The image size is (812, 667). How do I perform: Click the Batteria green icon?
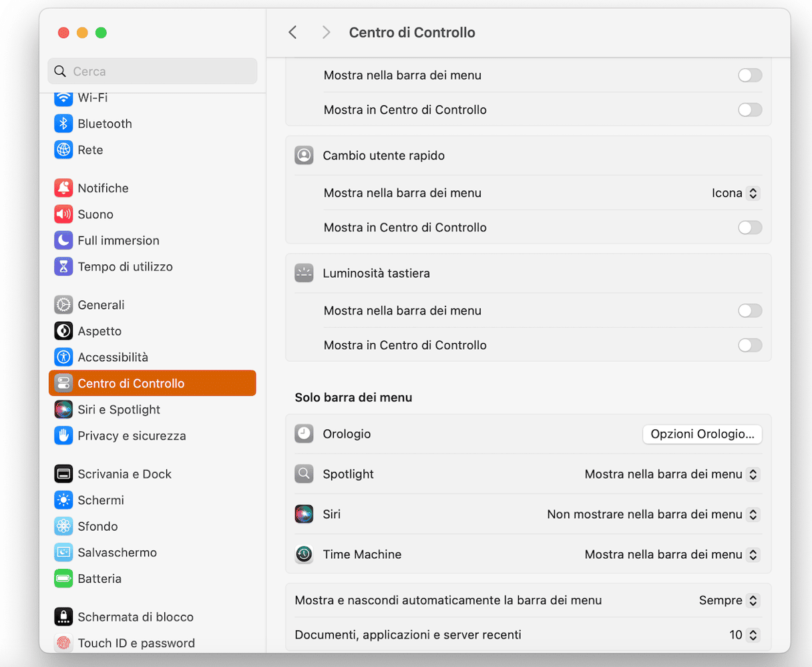point(63,579)
